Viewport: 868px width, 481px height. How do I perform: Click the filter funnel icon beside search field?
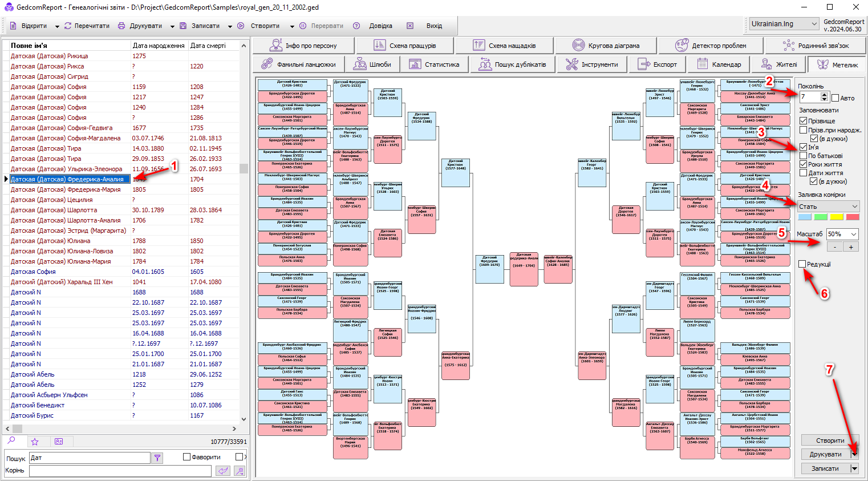click(157, 458)
